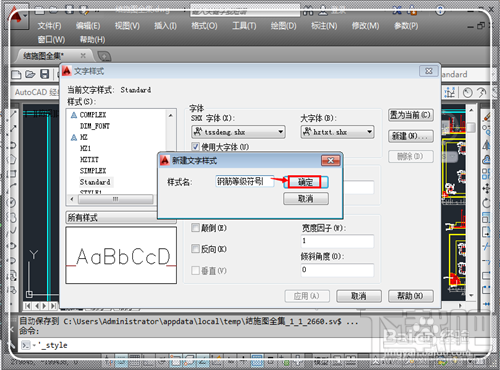Image resolution: width=500 pixels, height=370 pixels.
Task: Select SIMPLEX in the styles list
Action: pos(93,171)
